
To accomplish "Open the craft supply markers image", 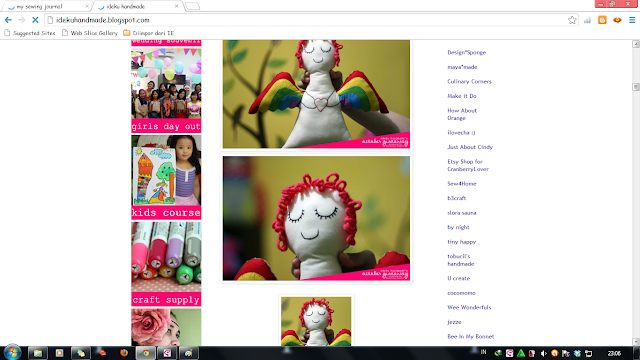I will pyautogui.click(x=166, y=264).
